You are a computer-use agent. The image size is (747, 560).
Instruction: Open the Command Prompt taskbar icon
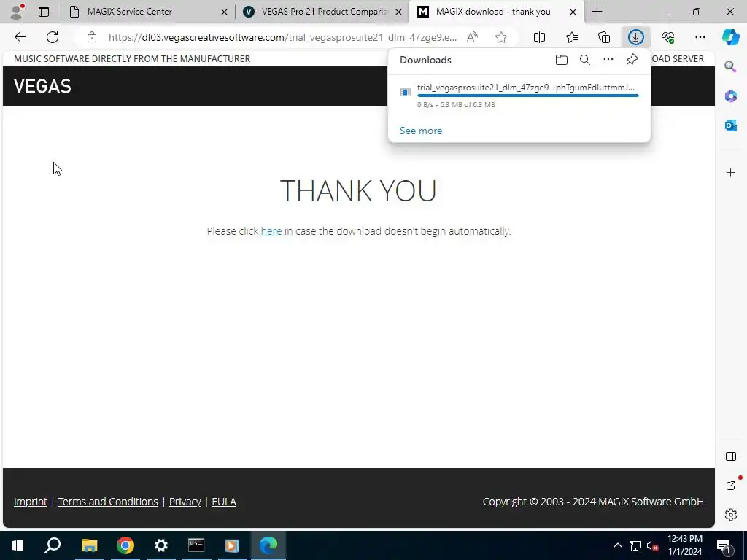point(196,545)
